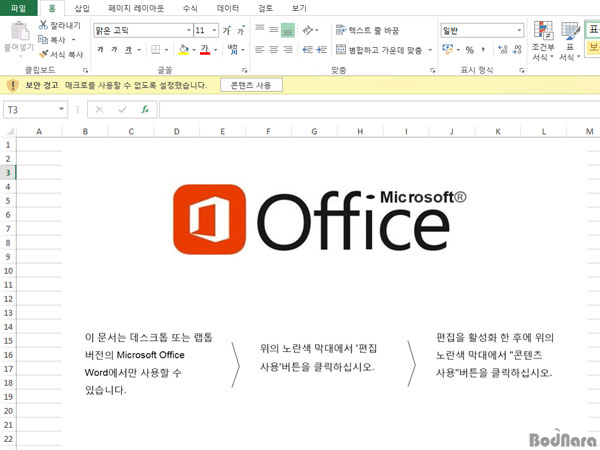Click the phonetic guide (내천) icon
Screen dimensions: 600x450
233,49
